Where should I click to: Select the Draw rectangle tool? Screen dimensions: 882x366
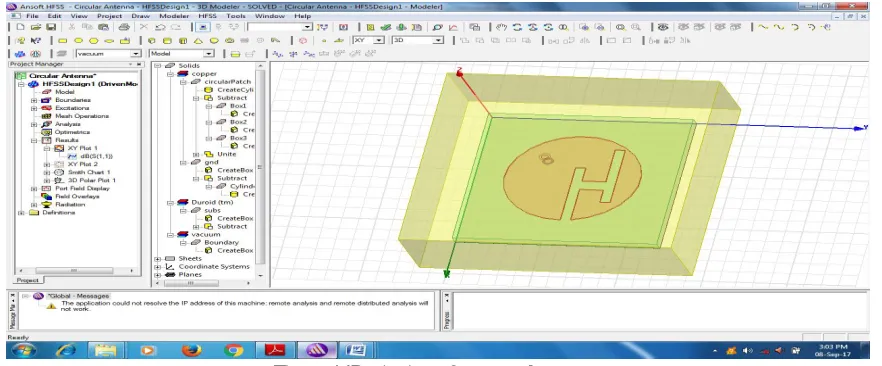tap(62, 40)
